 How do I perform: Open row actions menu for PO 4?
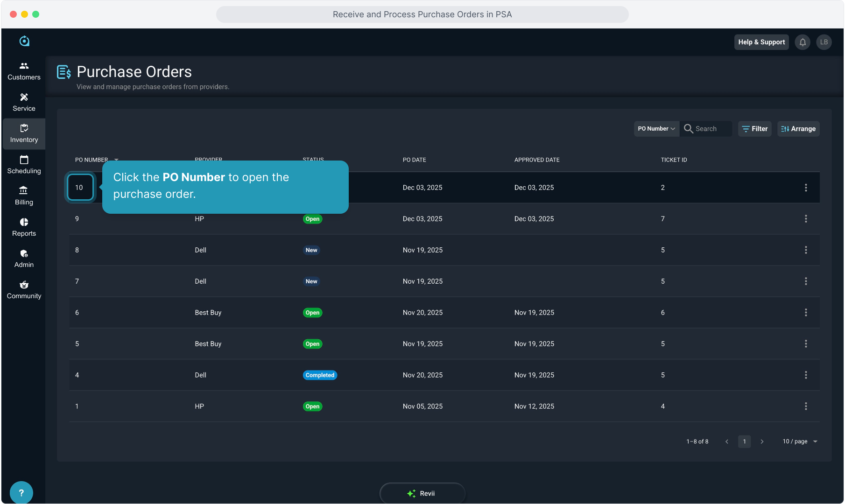coord(806,375)
